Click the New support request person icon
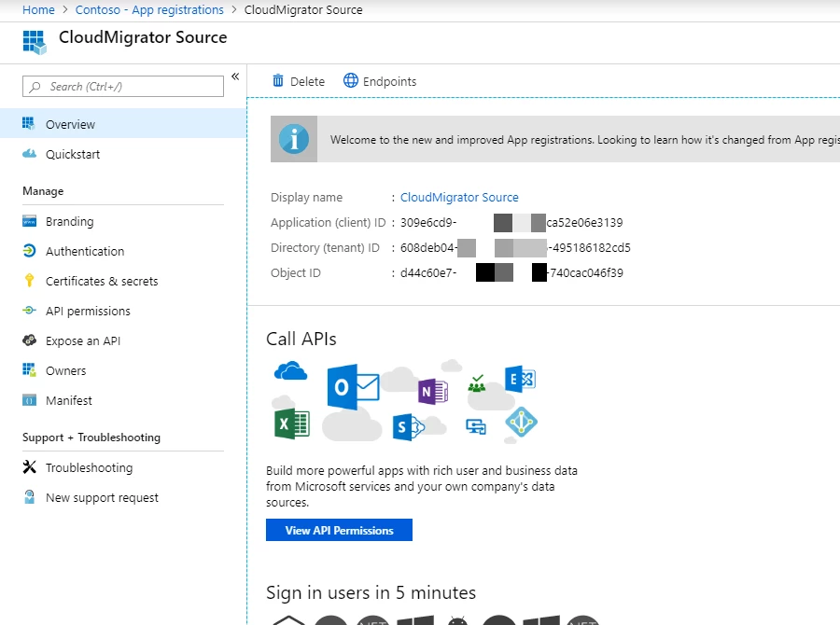840x625 pixels. click(30, 497)
